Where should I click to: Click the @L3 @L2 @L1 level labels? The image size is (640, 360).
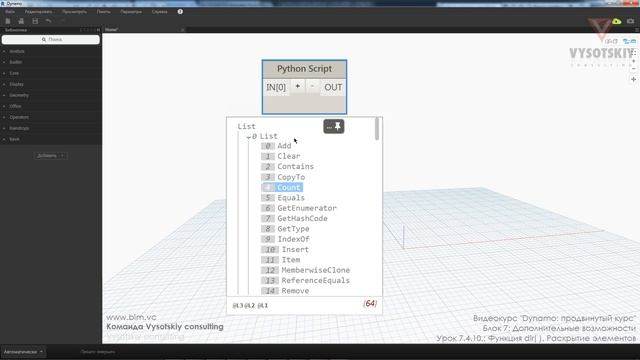click(x=250, y=305)
